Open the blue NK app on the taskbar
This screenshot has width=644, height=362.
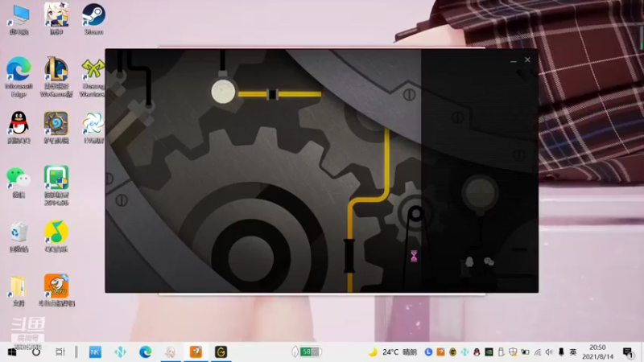coord(95,352)
